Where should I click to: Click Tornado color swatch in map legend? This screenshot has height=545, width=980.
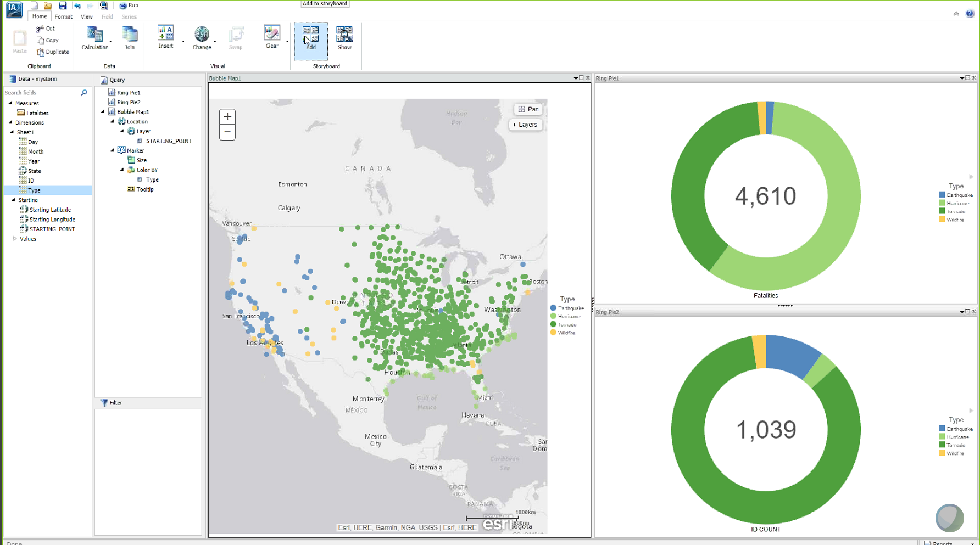(553, 324)
